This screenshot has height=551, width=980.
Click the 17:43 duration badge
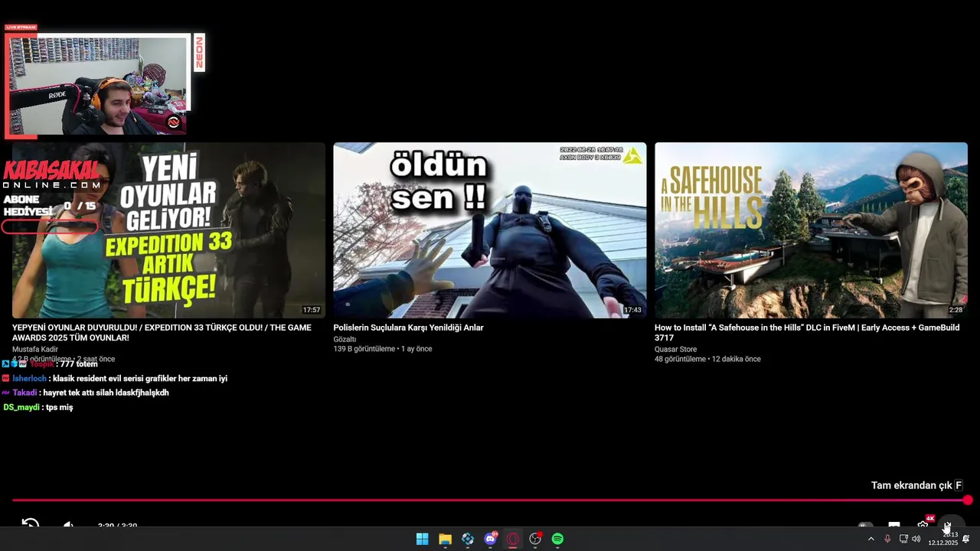(x=632, y=310)
